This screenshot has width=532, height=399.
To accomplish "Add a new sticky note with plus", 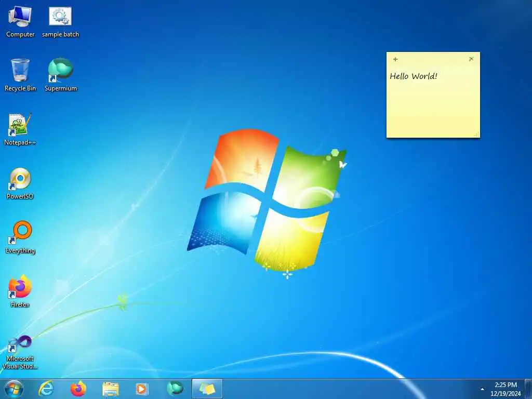I will pos(395,59).
